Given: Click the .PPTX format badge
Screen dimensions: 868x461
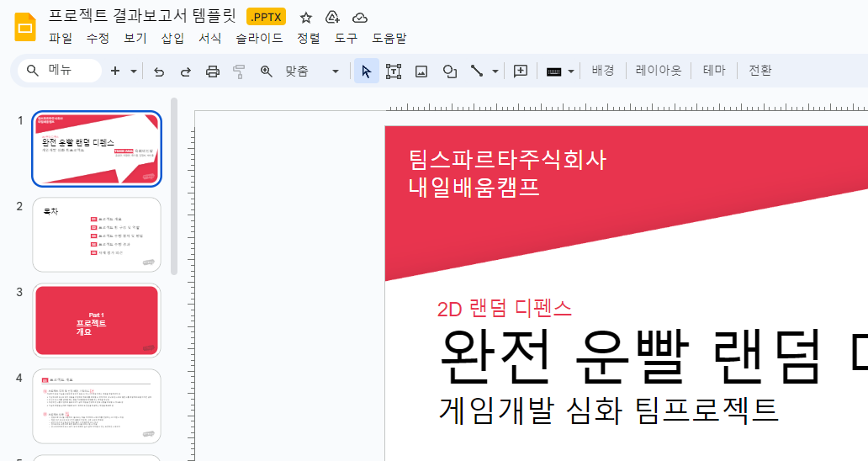Looking at the screenshot, I should (267, 17).
